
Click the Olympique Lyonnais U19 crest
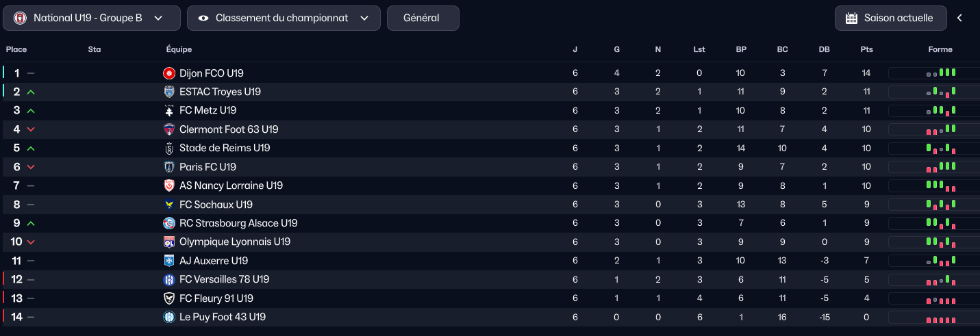pos(169,242)
